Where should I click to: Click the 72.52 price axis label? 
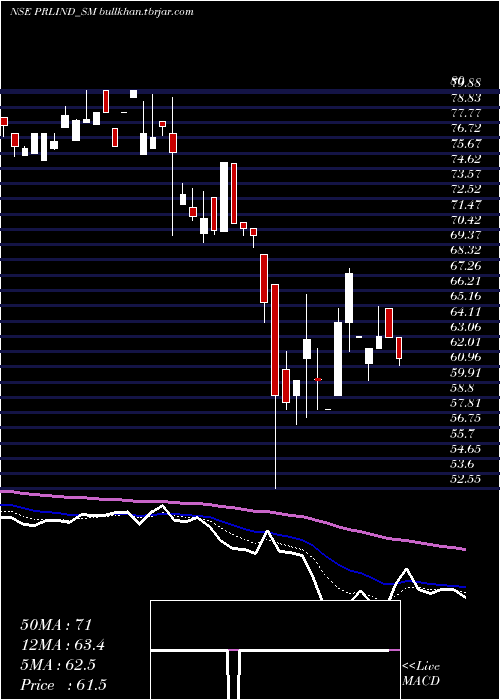point(465,189)
